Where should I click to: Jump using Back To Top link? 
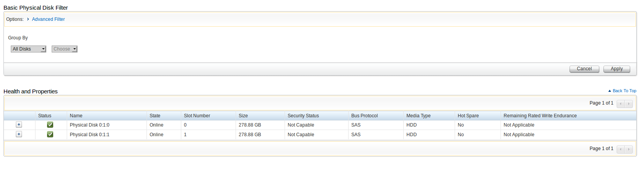[x=624, y=91]
